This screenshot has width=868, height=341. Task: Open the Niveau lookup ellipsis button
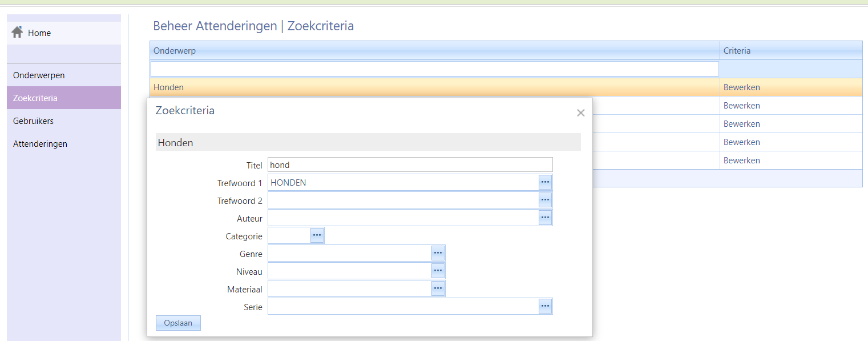pos(438,271)
